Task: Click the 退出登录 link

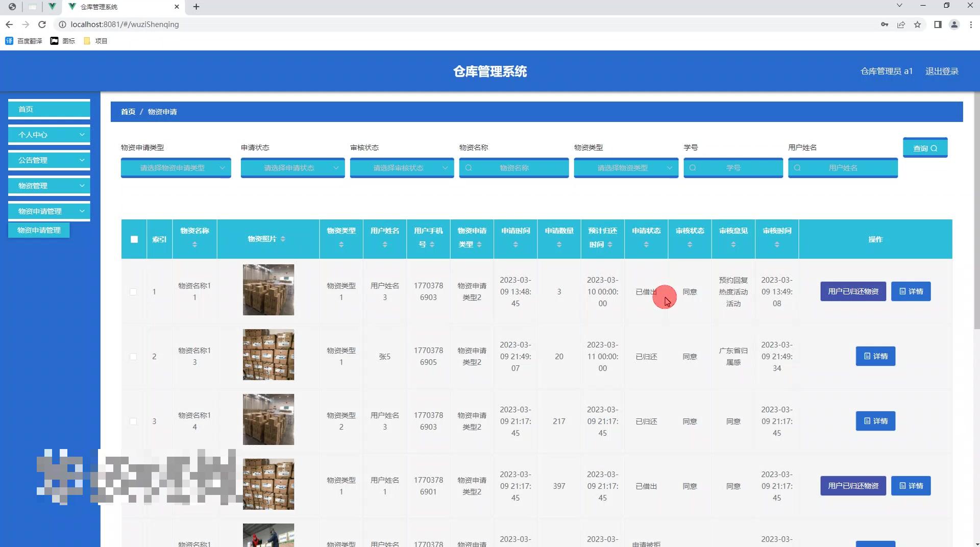Action: coord(942,71)
